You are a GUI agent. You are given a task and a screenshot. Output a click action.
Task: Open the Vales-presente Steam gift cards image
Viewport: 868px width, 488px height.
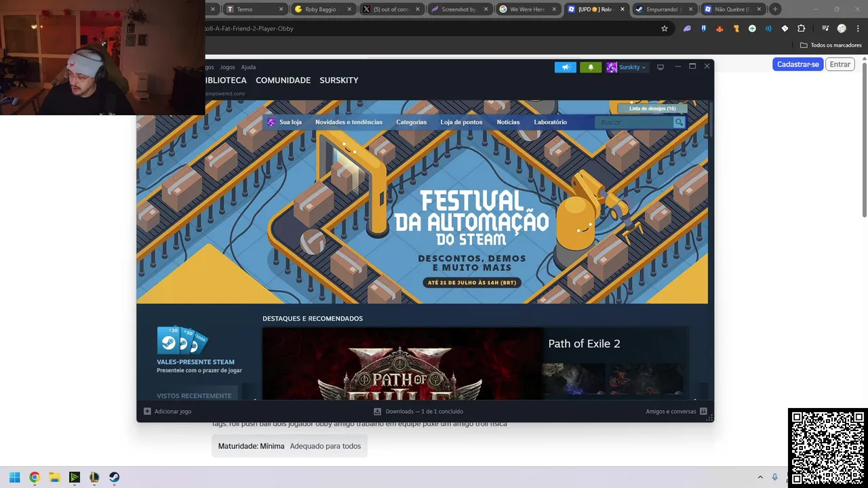tap(182, 341)
